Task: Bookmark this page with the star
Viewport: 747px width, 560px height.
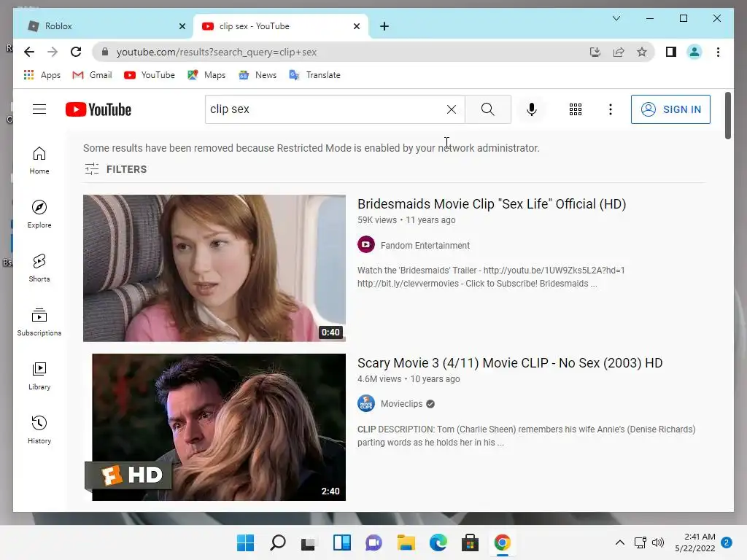Action: [x=642, y=52]
